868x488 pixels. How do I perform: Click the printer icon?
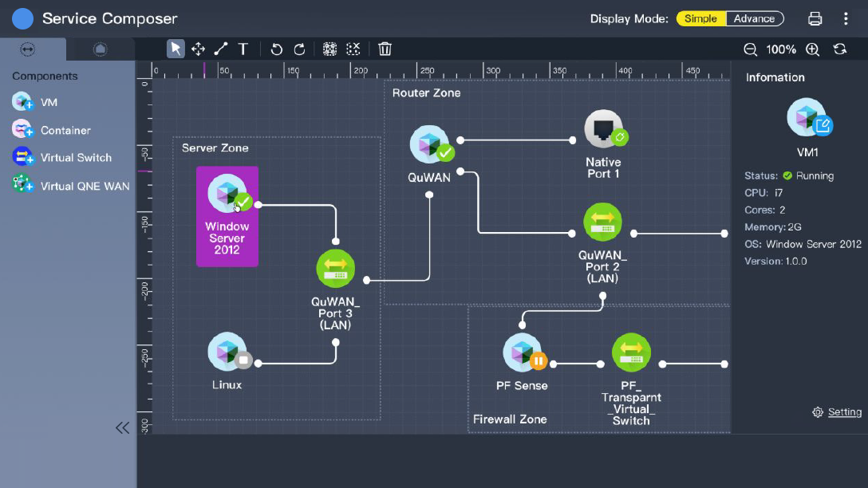click(x=815, y=18)
